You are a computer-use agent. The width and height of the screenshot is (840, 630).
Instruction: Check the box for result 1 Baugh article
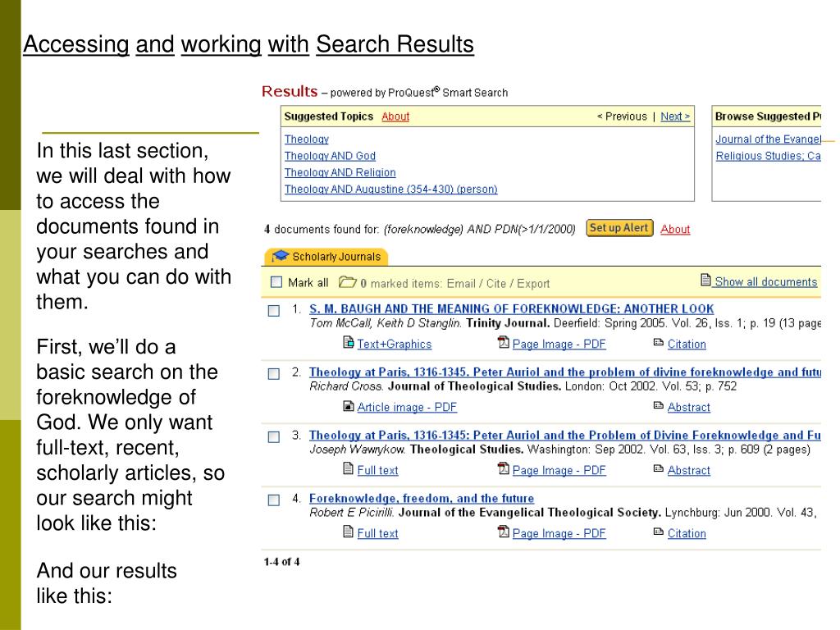pos(274,311)
